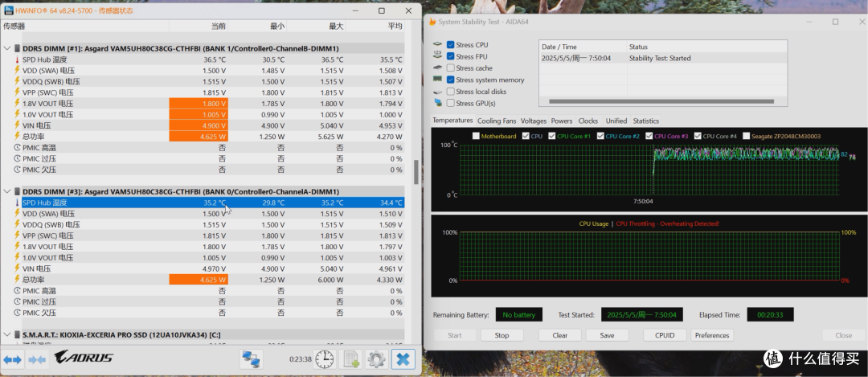
Task: Enable the Seagate ZP2048CM30003 graph checkbox
Action: point(746,136)
